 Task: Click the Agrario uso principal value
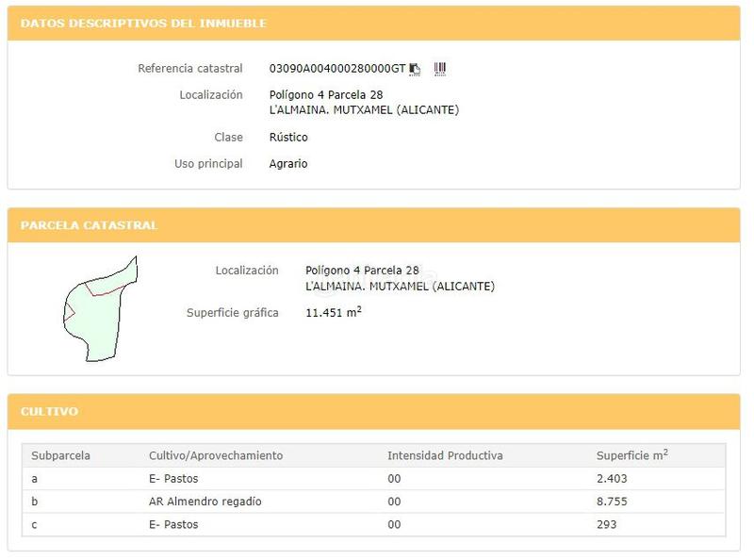click(x=288, y=164)
